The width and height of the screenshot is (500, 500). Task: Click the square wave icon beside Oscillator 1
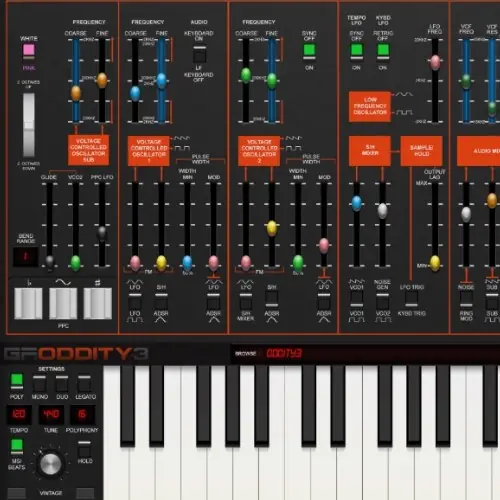(182, 147)
